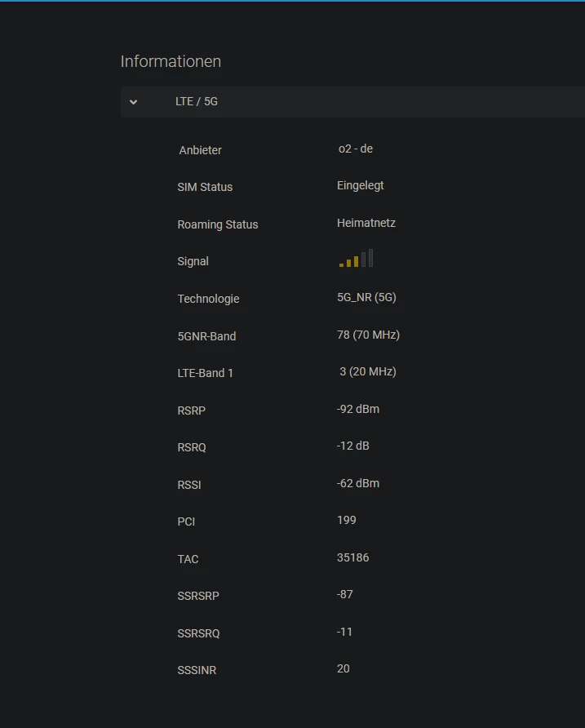Screen dimensions: 585x728
Task: Click the RSSI value -62 dBm
Action: (x=357, y=483)
